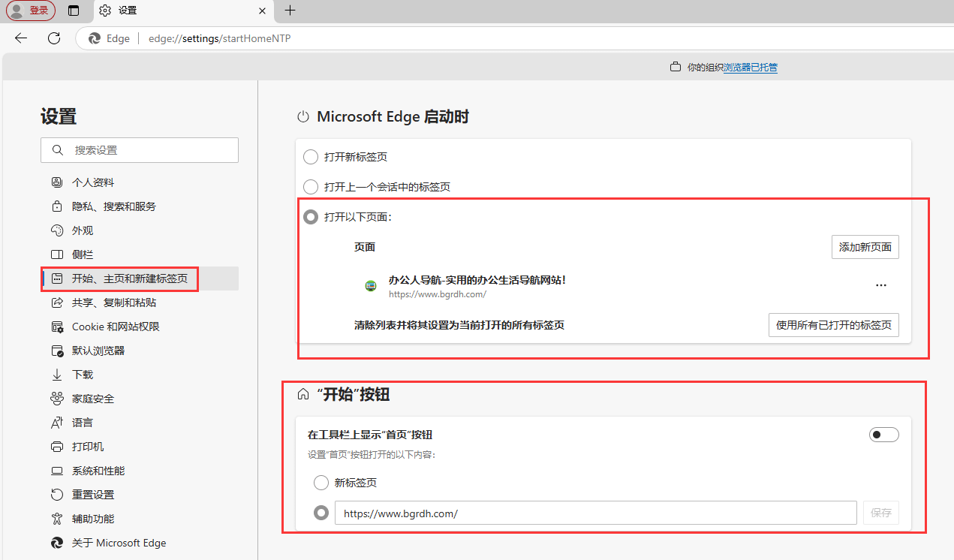Click the 办公人导航 page title entry
954x560 pixels.
[477, 280]
